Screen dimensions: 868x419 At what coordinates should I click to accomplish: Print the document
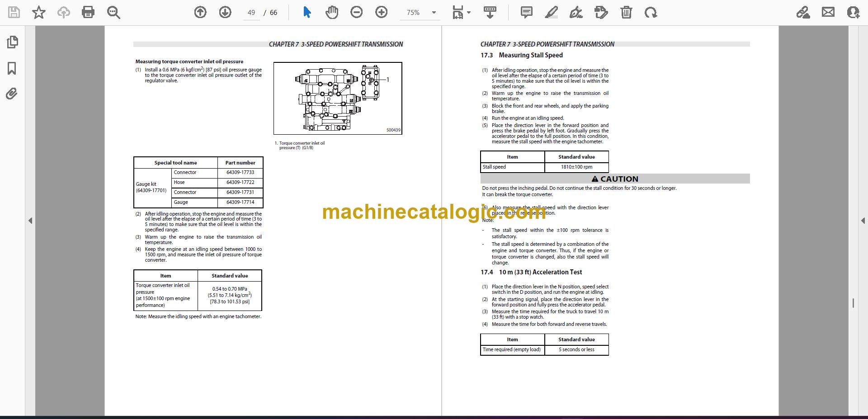click(x=88, y=12)
